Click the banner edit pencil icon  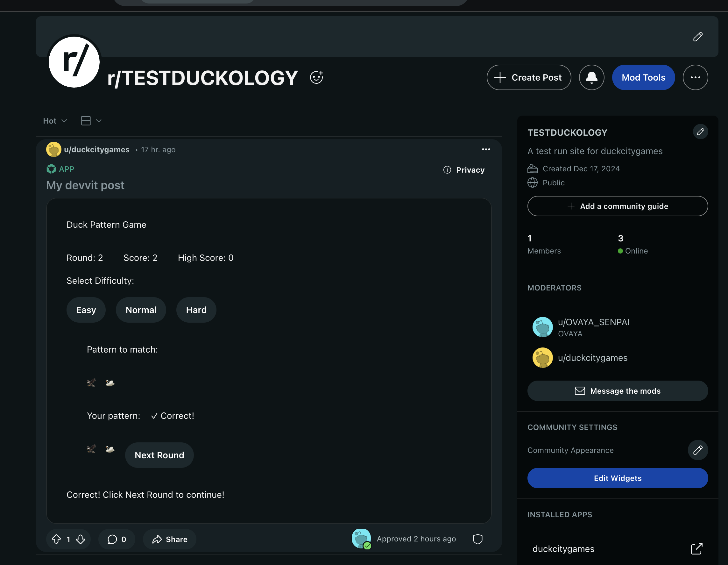(x=698, y=37)
